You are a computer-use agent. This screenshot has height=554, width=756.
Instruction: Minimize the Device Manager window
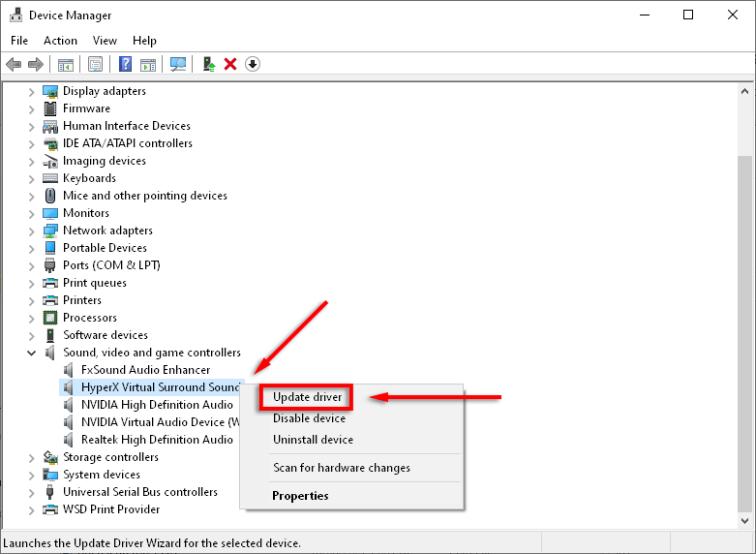point(645,15)
